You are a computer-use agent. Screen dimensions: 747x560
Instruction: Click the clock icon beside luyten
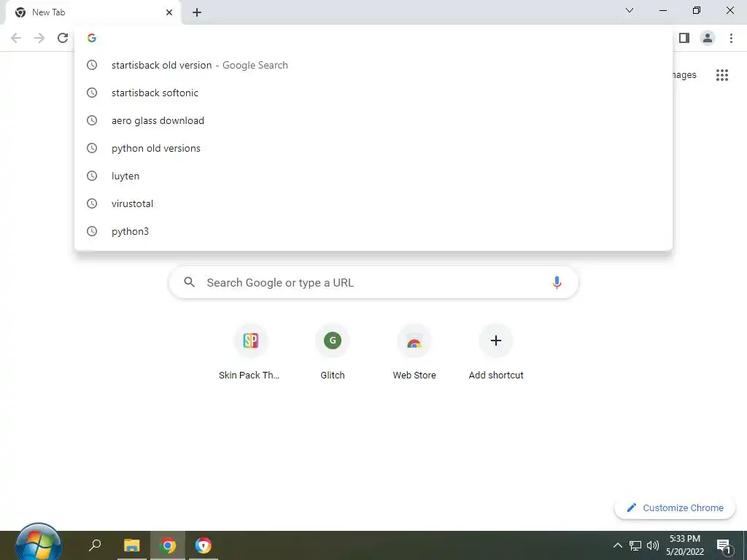pos(92,176)
